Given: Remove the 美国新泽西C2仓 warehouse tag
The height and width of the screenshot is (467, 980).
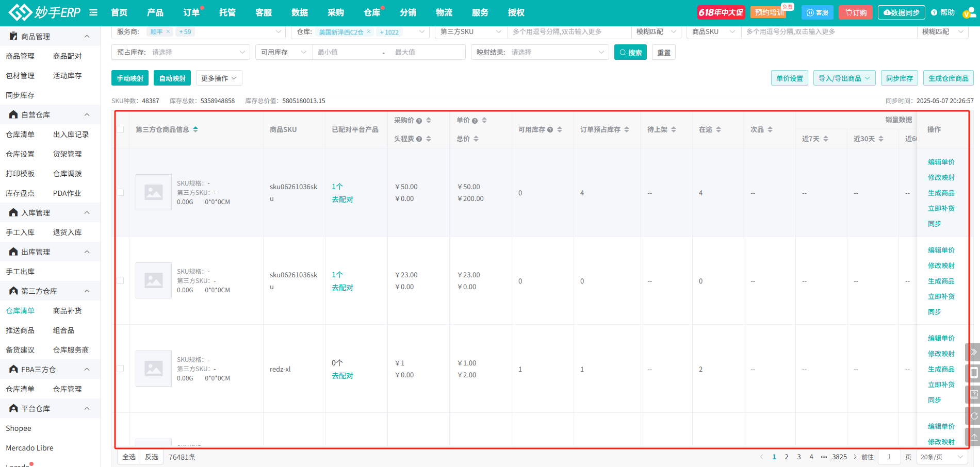Looking at the screenshot, I should coord(369,32).
